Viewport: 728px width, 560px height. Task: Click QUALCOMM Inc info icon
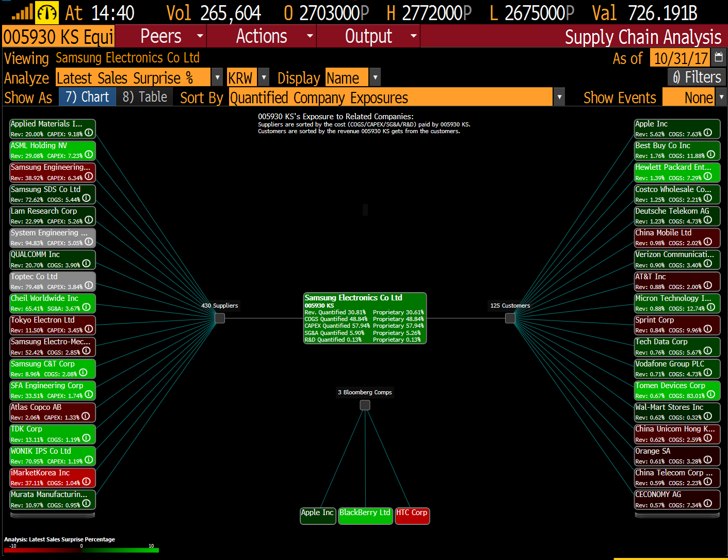[86, 264]
